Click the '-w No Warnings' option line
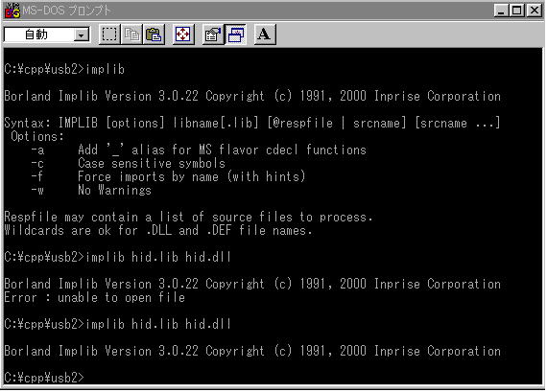The height and width of the screenshot is (392, 547). coord(91,191)
